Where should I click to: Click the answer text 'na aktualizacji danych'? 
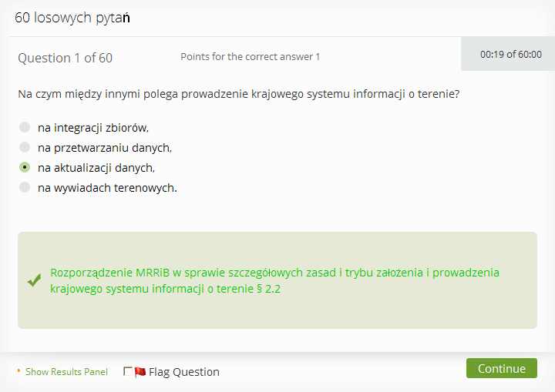point(96,168)
